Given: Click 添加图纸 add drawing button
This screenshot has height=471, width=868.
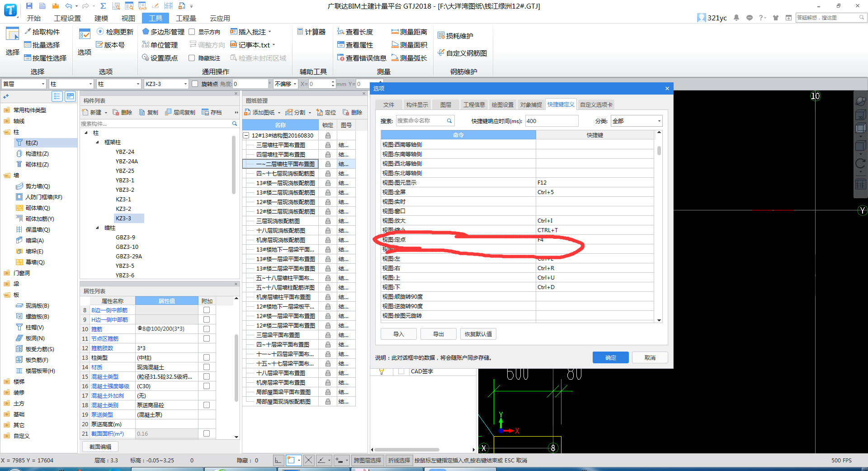Looking at the screenshot, I should pyautogui.click(x=260, y=112).
